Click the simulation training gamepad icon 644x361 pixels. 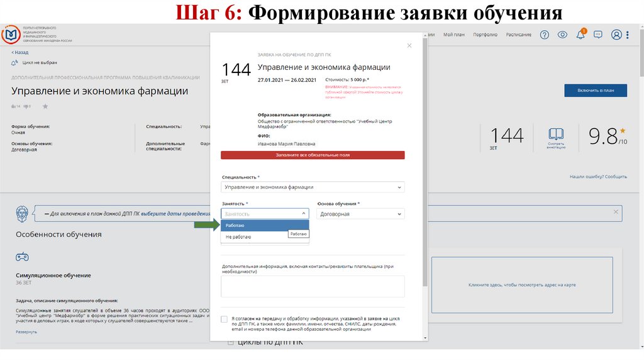pyautogui.click(x=22, y=257)
